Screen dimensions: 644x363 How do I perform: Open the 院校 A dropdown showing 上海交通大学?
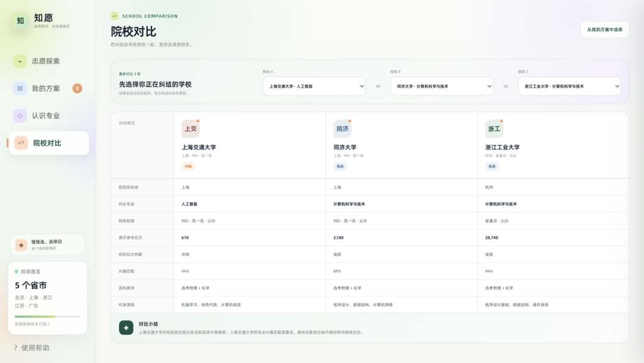click(x=314, y=87)
